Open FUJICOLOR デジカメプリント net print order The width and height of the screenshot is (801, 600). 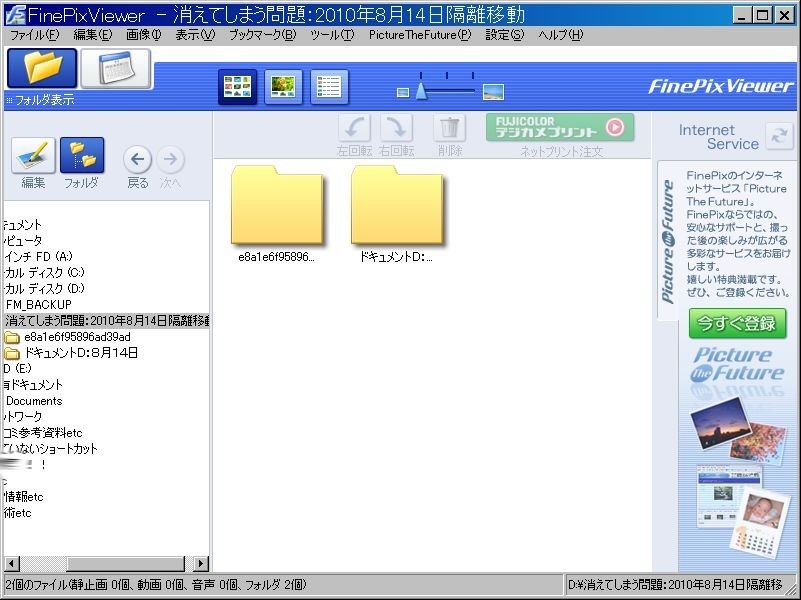tap(560, 127)
